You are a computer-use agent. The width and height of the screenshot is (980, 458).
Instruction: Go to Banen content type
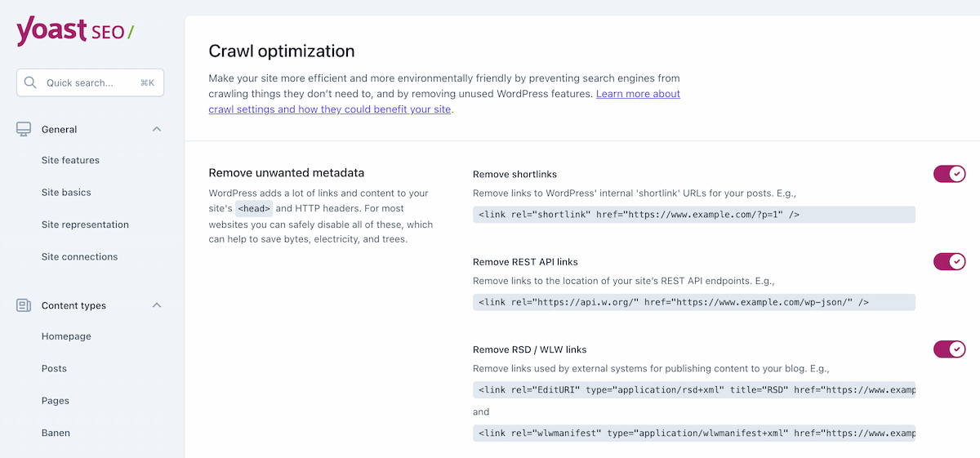pyautogui.click(x=56, y=433)
